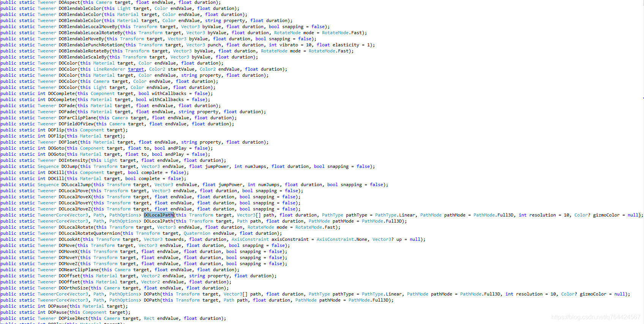Click 'gizmoColor' parameter in DOPath line
The image size is (644, 324).
(593, 294)
